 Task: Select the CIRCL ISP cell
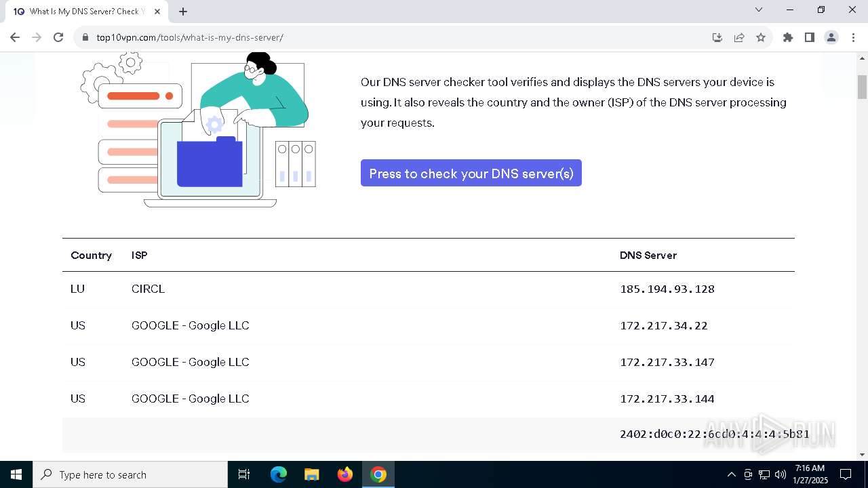coord(148,289)
